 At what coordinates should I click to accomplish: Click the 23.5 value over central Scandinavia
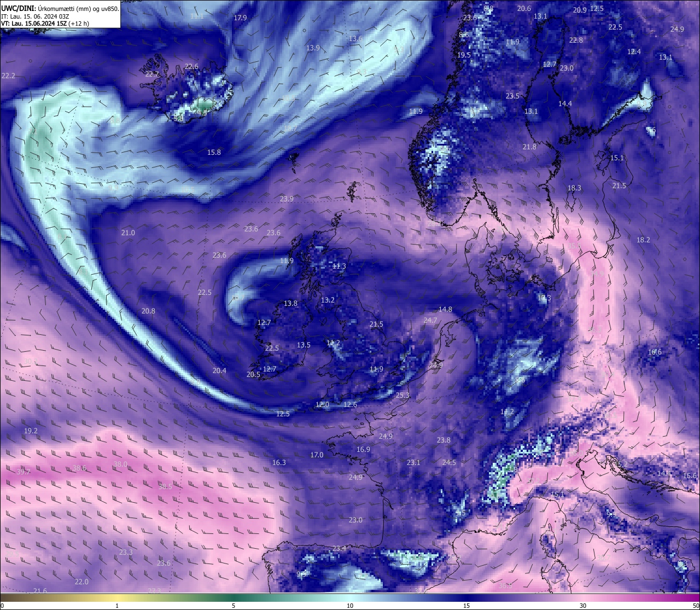(x=512, y=96)
